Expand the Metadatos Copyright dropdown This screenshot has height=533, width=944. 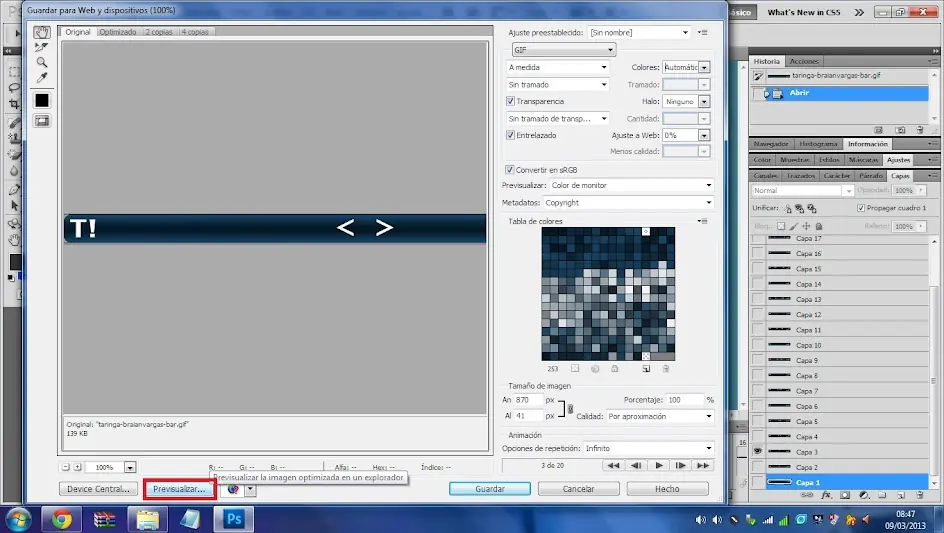tap(629, 203)
